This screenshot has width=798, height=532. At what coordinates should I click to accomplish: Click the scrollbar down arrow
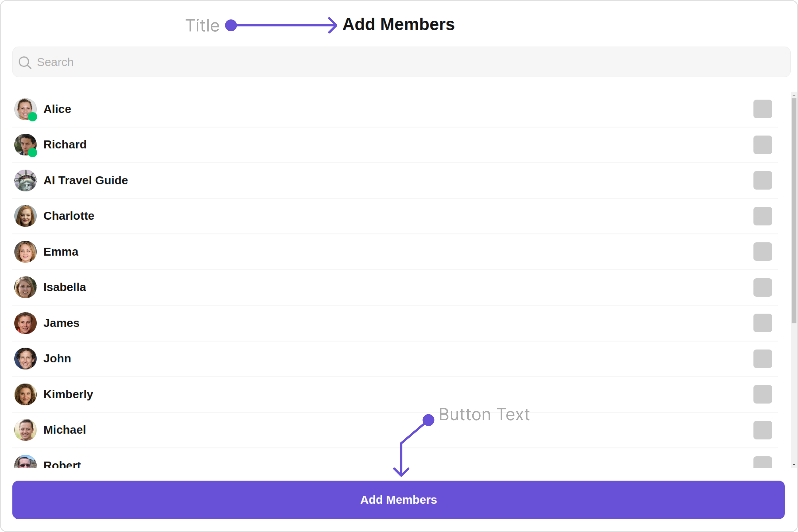(x=794, y=465)
